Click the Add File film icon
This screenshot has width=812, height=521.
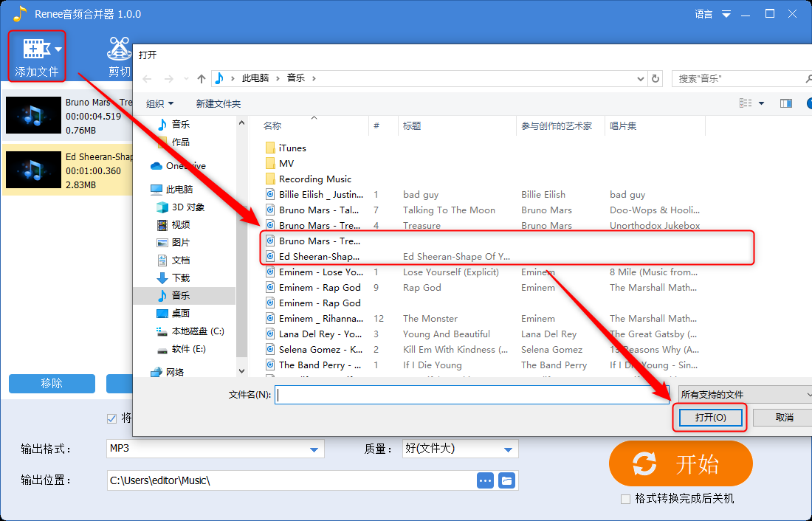click(x=35, y=49)
